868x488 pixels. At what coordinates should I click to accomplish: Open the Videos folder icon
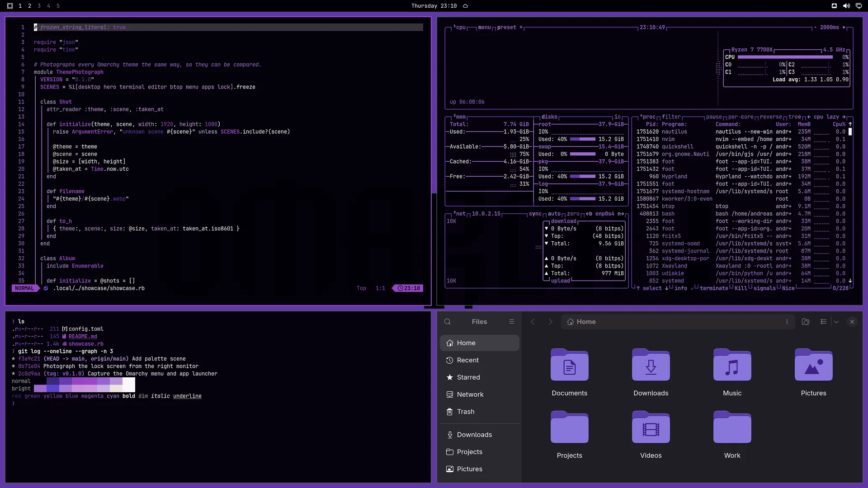coord(651,427)
